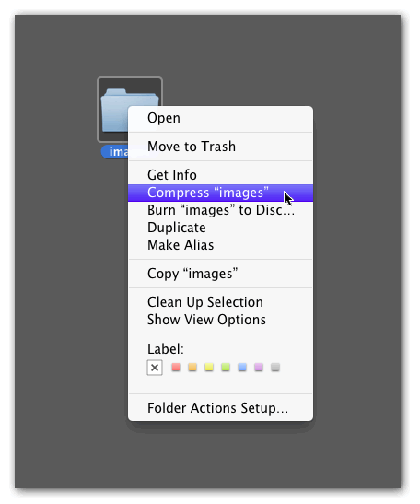Select the green label color

[x=226, y=367]
